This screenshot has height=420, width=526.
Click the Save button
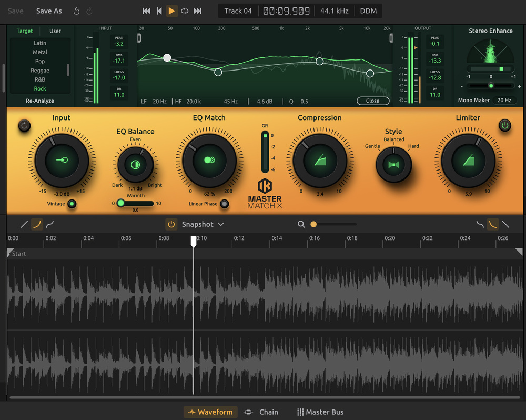click(x=15, y=11)
